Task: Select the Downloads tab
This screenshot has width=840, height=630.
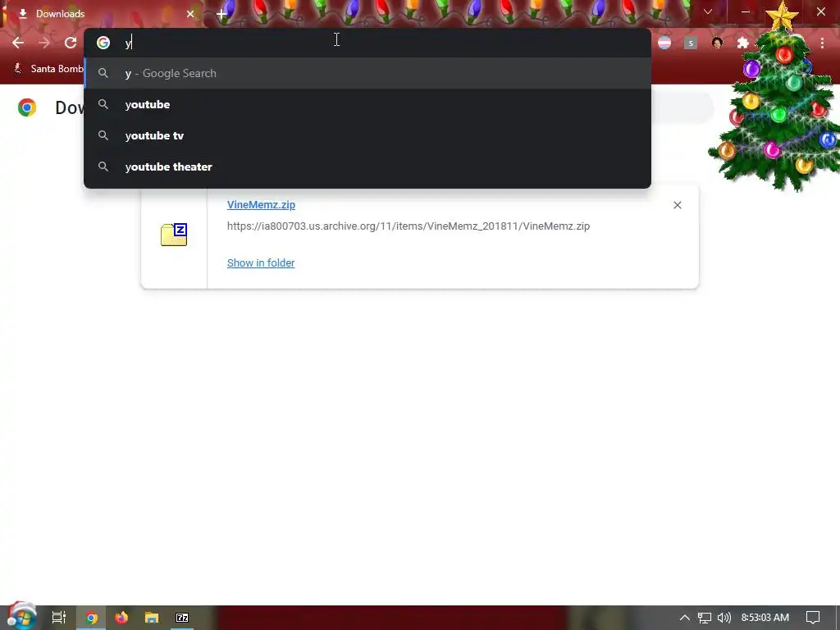Action: [102, 14]
